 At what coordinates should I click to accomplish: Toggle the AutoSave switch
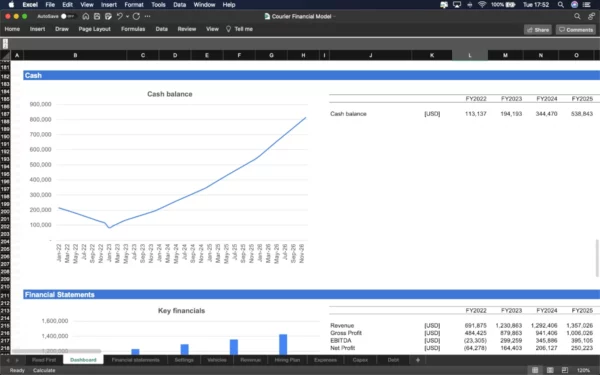68,16
